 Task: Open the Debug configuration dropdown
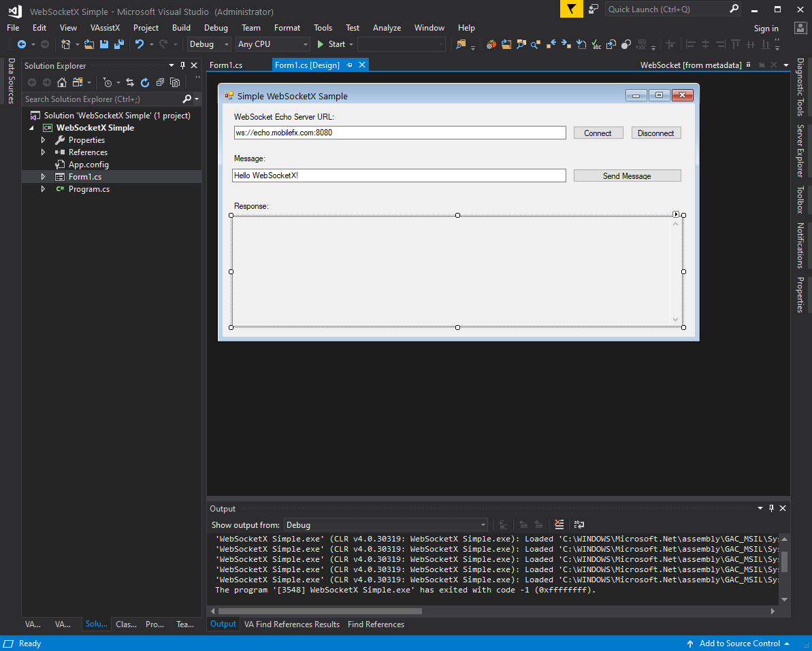click(x=209, y=44)
